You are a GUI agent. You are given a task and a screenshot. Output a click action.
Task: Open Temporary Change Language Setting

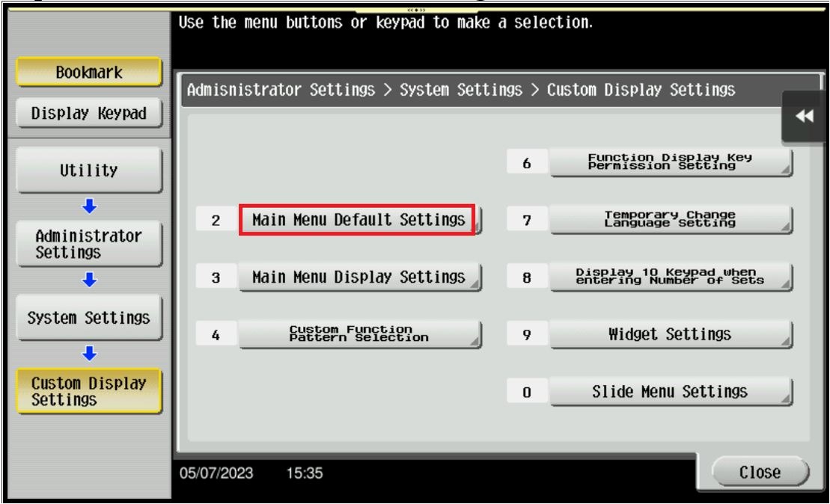pos(671,221)
